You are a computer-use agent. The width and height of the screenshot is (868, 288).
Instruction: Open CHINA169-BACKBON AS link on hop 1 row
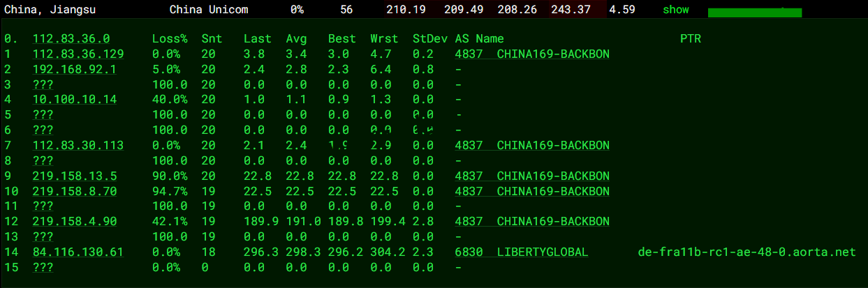531,54
